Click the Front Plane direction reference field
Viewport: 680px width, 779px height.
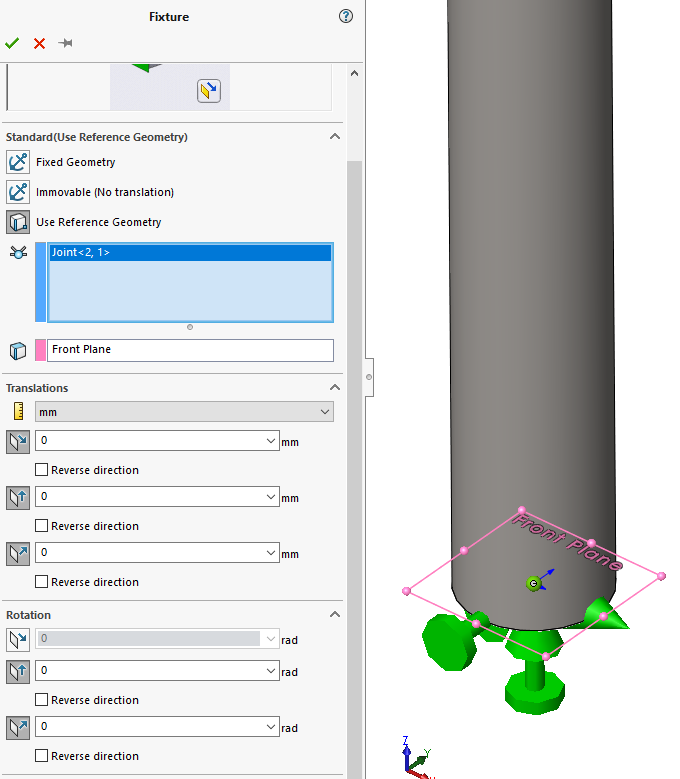tap(190, 350)
